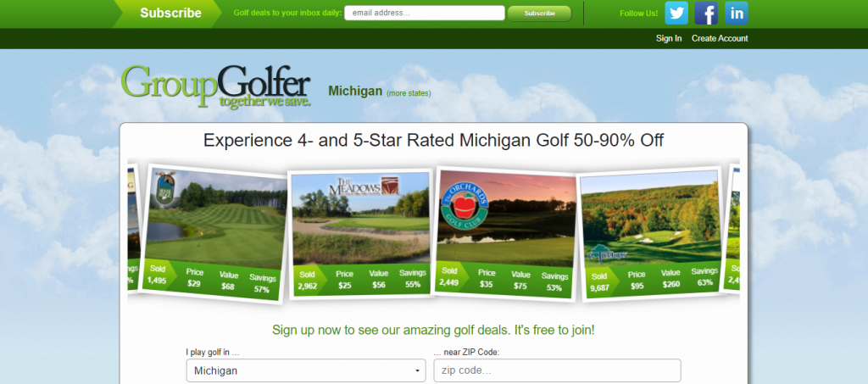Click the GroupGolfer logo
The height and width of the screenshot is (384, 868).
216,86
